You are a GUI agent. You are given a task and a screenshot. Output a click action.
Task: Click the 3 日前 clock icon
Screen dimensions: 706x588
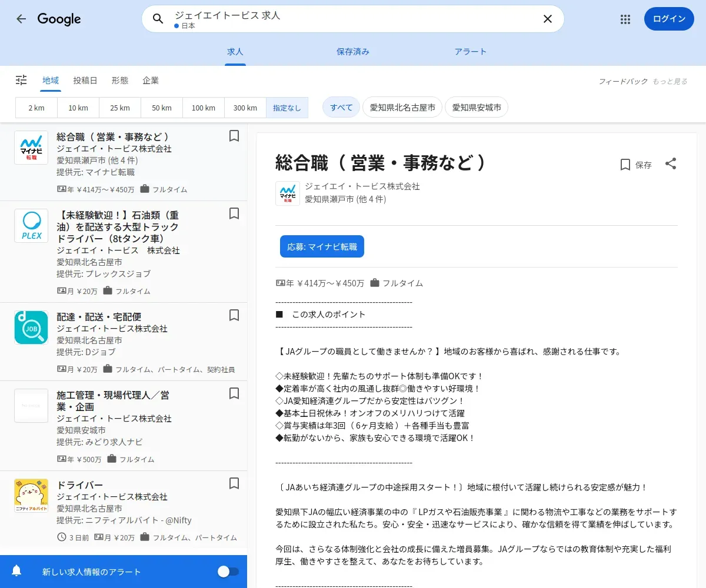tap(62, 537)
